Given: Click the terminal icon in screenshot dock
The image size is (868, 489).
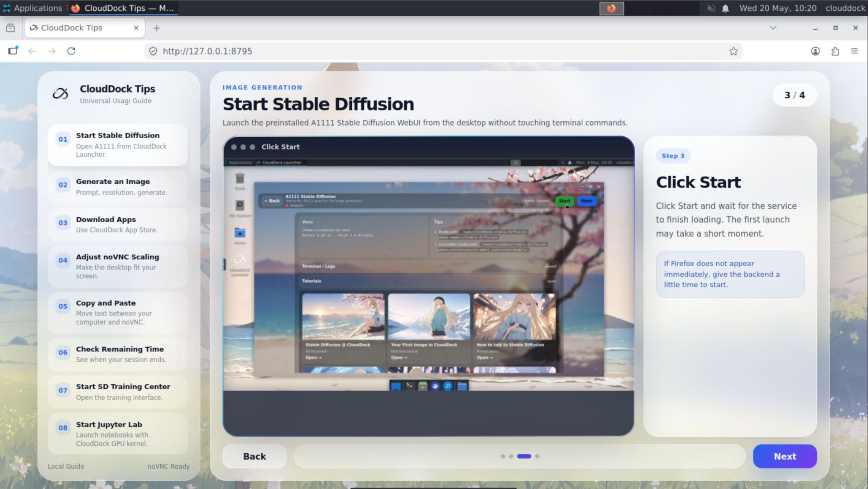Looking at the screenshot, I should [409, 386].
